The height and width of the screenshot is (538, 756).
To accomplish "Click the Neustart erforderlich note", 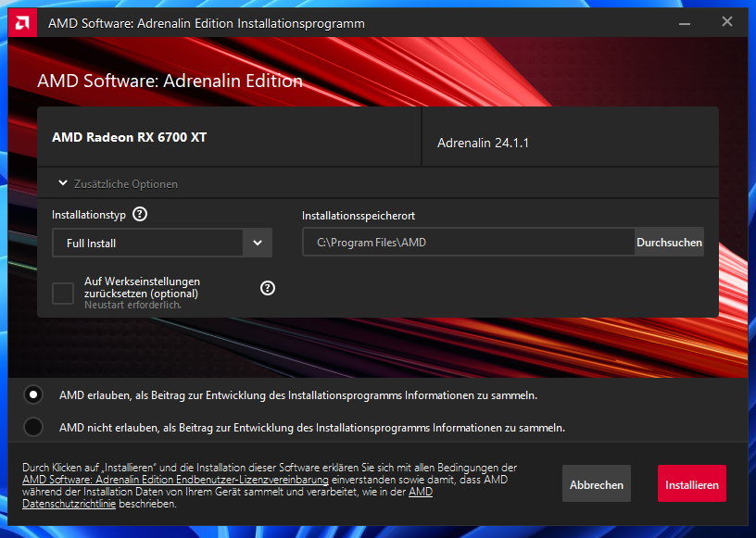I will click(x=133, y=306).
